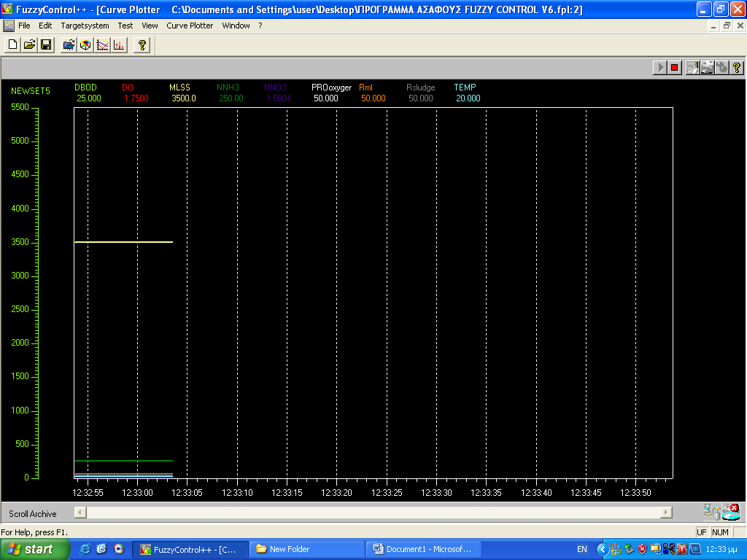Click the yellow MLSS curve line on plot

[x=123, y=242]
